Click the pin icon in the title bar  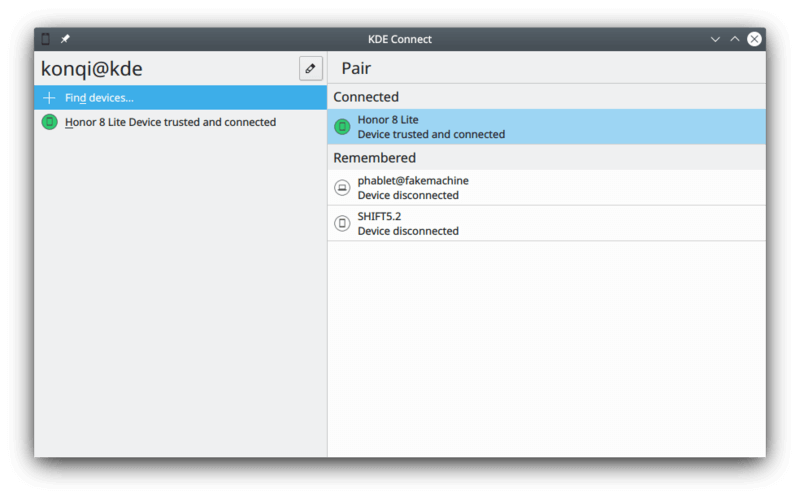[65, 39]
